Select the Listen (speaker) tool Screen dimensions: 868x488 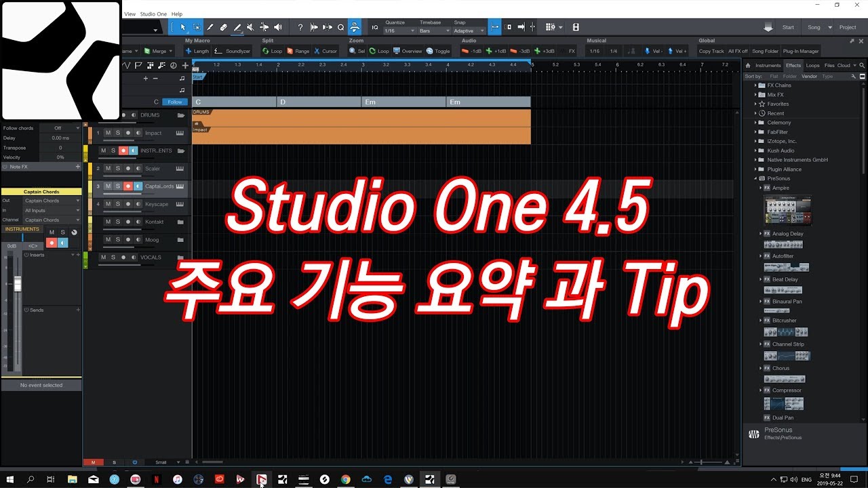[277, 27]
